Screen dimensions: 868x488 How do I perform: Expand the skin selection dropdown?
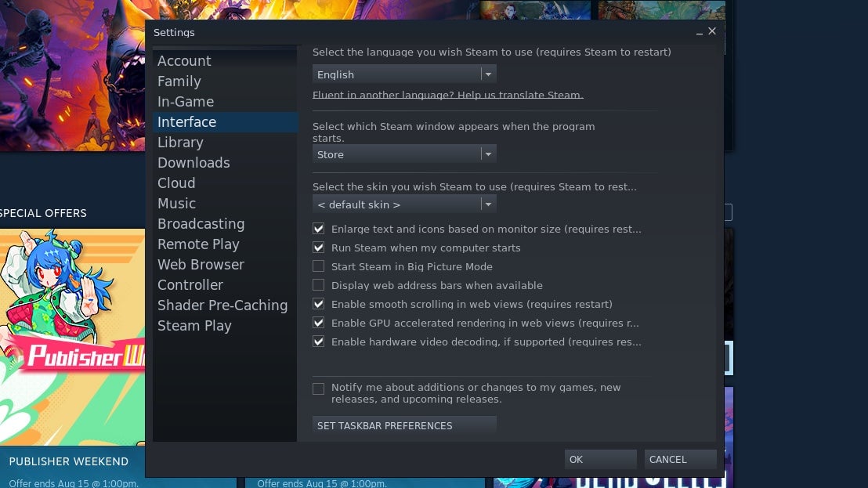pos(488,204)
